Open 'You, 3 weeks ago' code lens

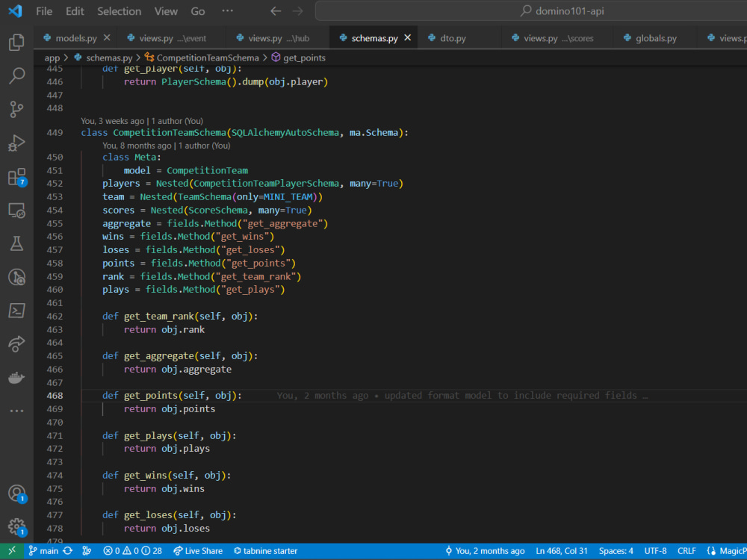(x=142, y=121)
